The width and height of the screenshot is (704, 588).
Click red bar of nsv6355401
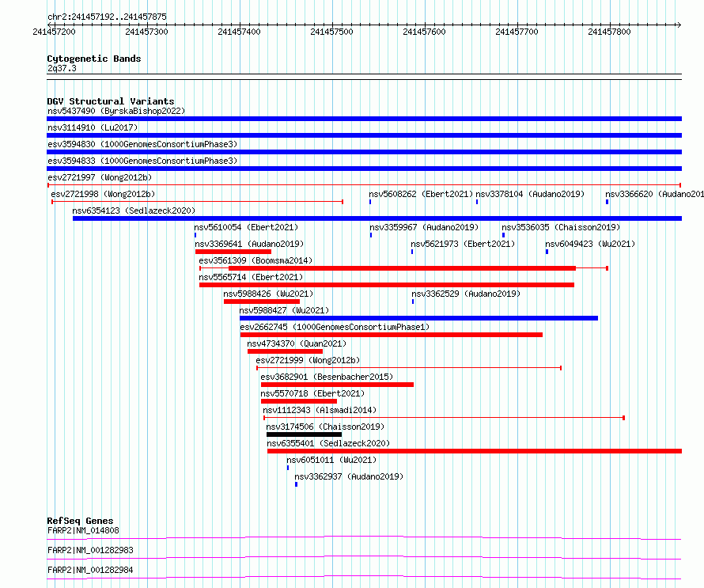pyautogui.click(x=475, y=451)
